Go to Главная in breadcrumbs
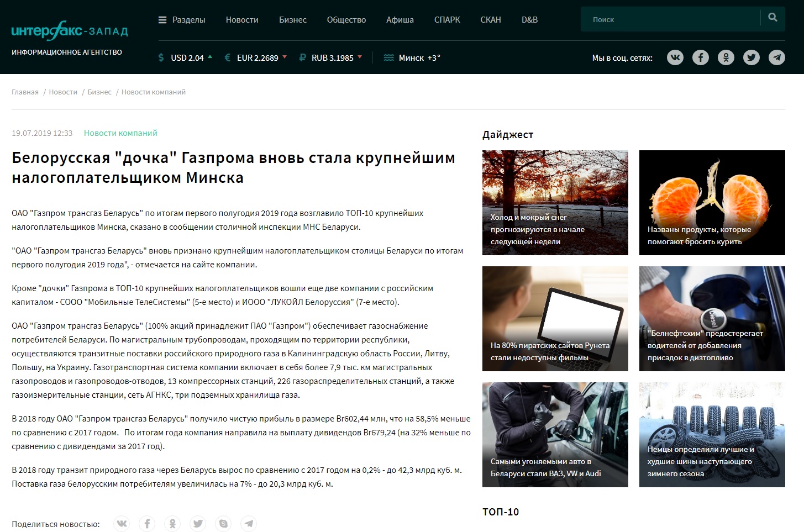The width and height of the screenshot is (804, 532). click(x=25, y=92)
